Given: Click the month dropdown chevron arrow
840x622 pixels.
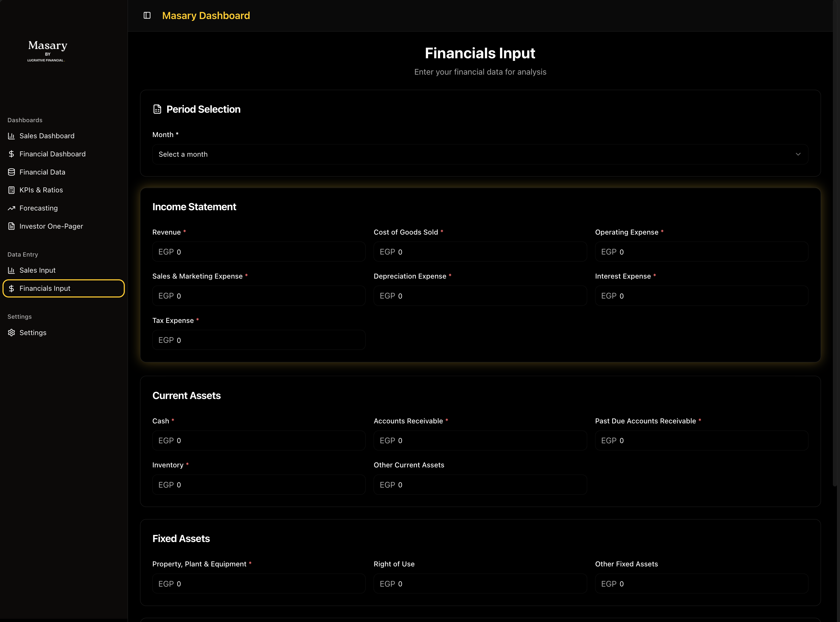Looking at the screenshot, I should [x=798, y=154].
